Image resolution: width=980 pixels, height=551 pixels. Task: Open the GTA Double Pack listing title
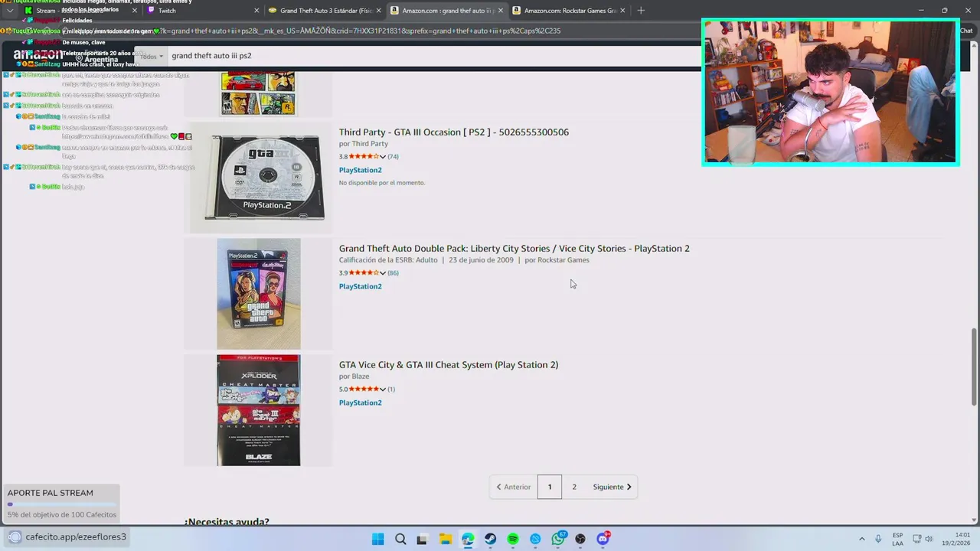pos(514,249)
